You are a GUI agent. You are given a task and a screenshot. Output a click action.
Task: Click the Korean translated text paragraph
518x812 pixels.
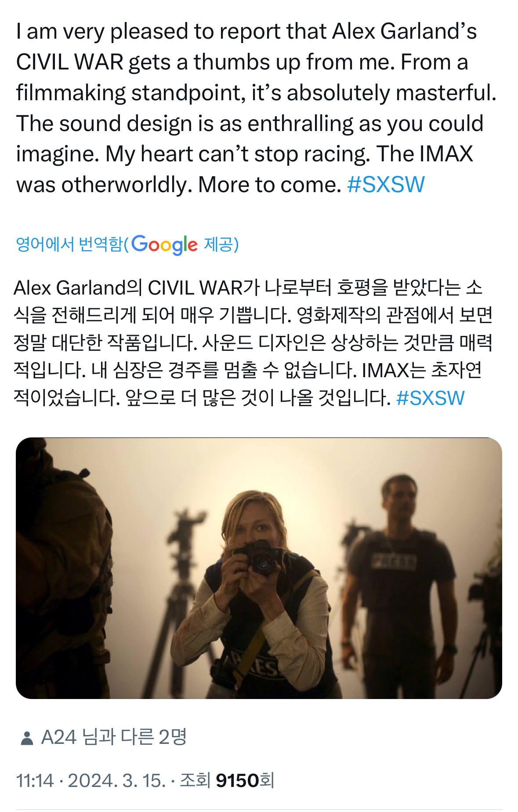253,343
